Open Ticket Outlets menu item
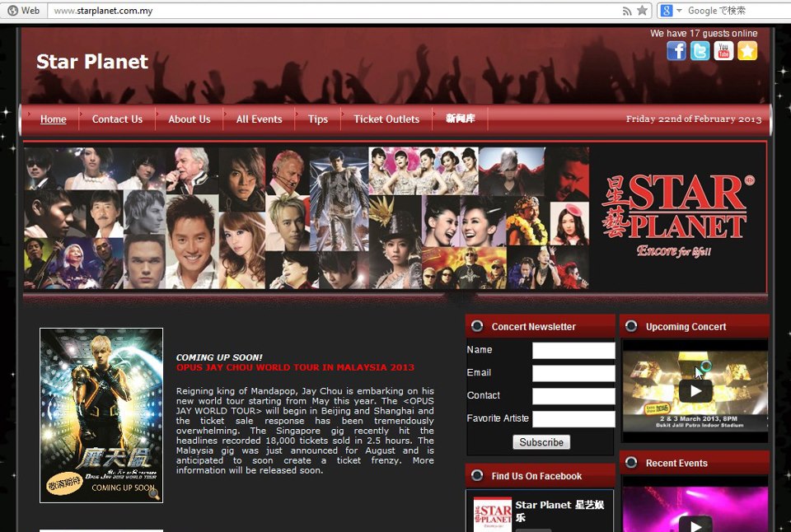Viewport: 791px width, 532px height. coord(386,119)
